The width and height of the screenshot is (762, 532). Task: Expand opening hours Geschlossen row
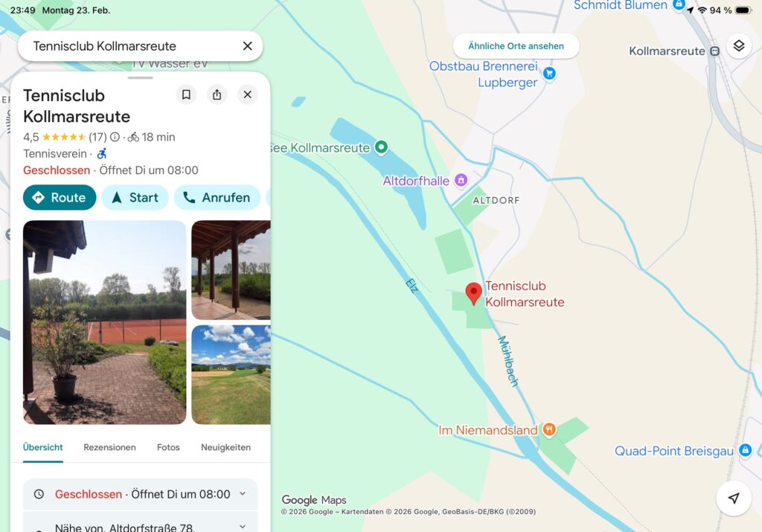coord(141,494)
